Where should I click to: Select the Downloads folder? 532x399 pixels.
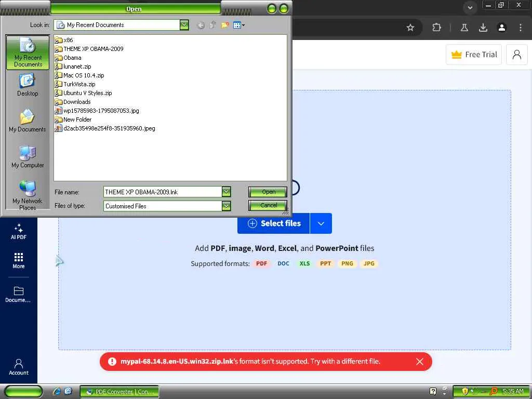(73, 102)
